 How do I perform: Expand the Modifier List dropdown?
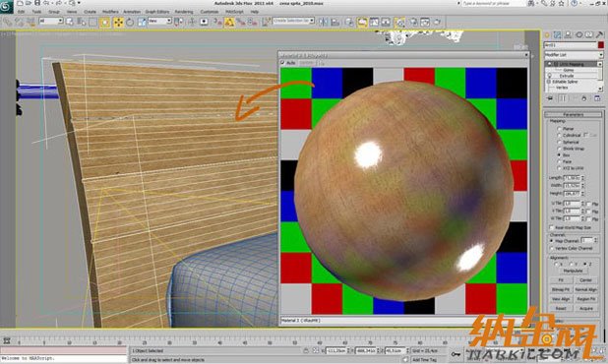point(574,55)
